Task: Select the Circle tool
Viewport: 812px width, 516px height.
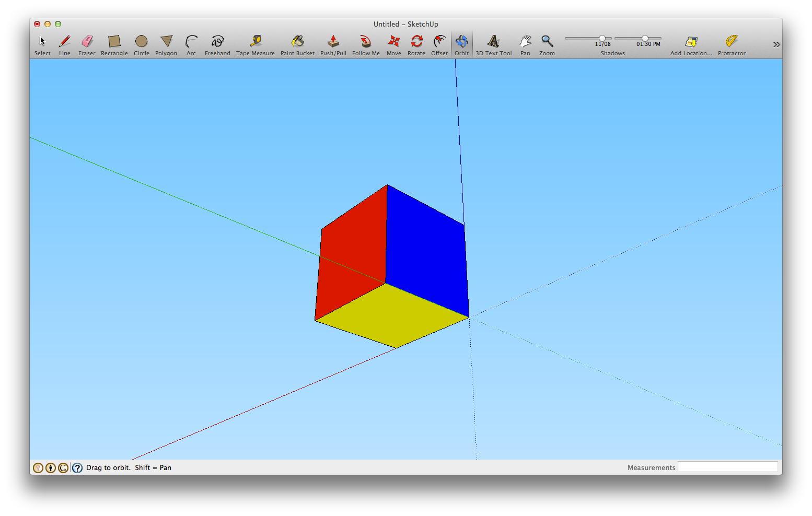Action: pyautogui.click(x=141, y=42)
